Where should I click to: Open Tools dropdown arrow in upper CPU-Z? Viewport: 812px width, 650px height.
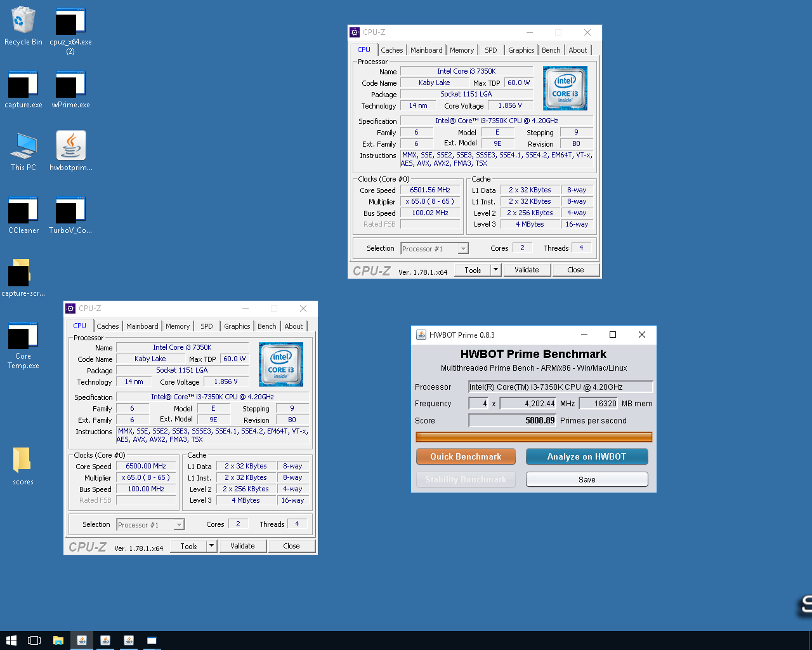point(496,270)
